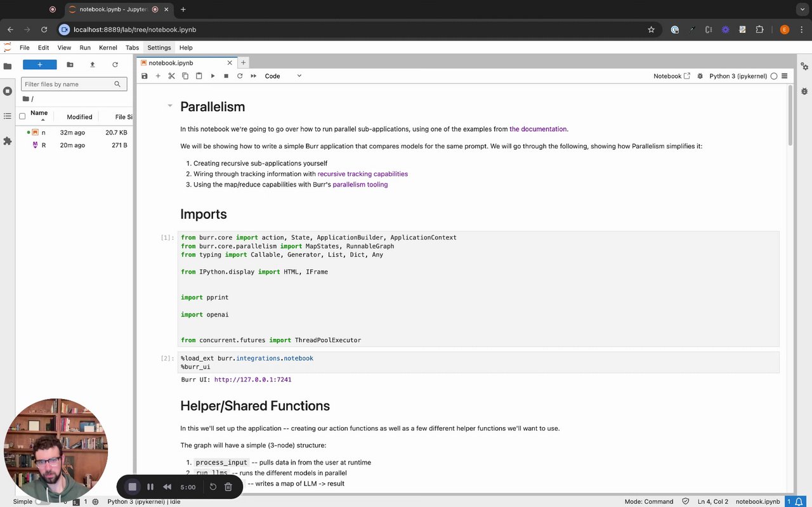Viewport: 812px width, 507px height.
Task: Show the Table of Contents panel
Action: 8,116
